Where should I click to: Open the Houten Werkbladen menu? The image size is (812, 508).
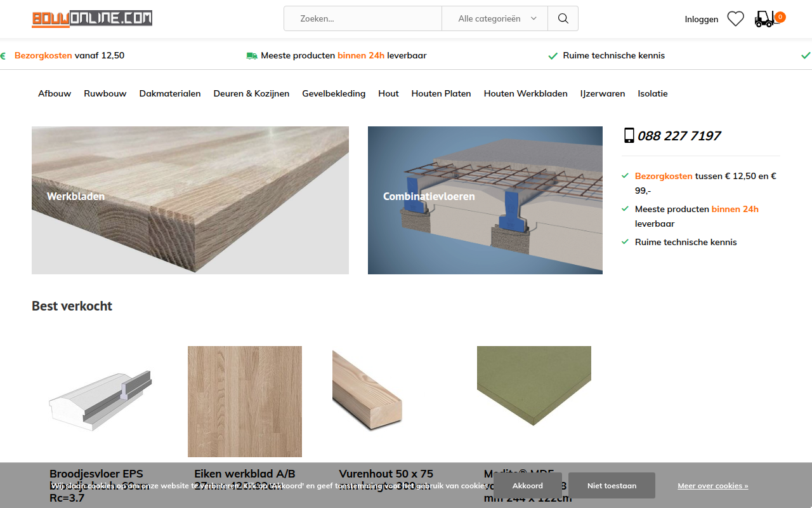526,93
